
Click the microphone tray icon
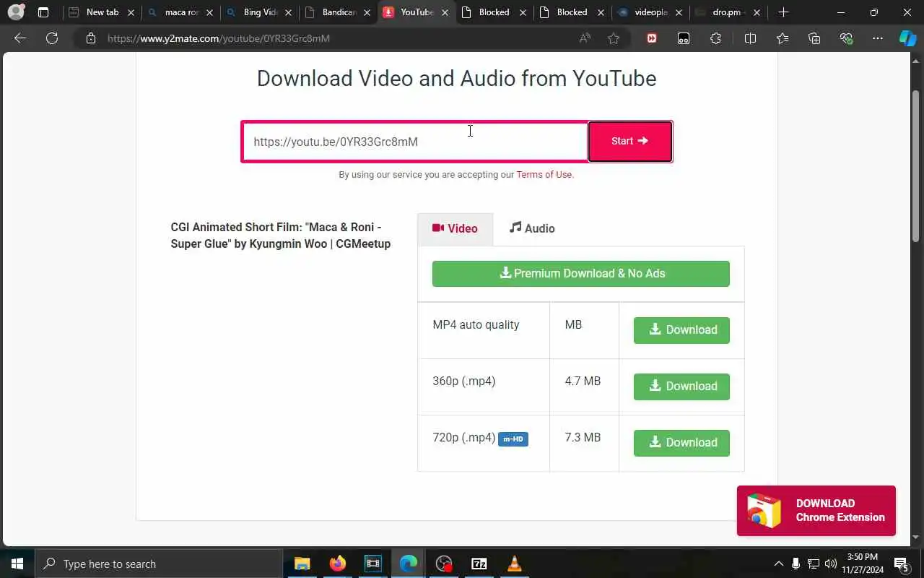[796, 564]
